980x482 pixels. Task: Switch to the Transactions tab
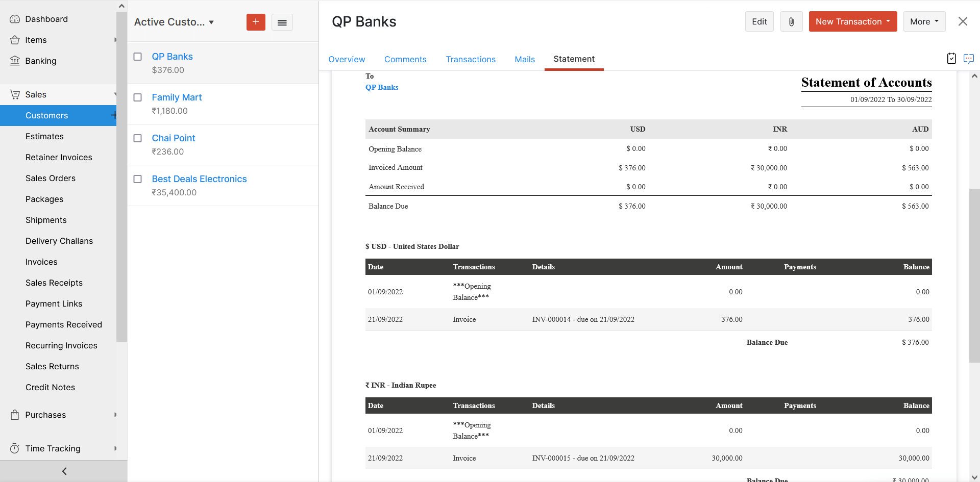[x=471, y=59]
